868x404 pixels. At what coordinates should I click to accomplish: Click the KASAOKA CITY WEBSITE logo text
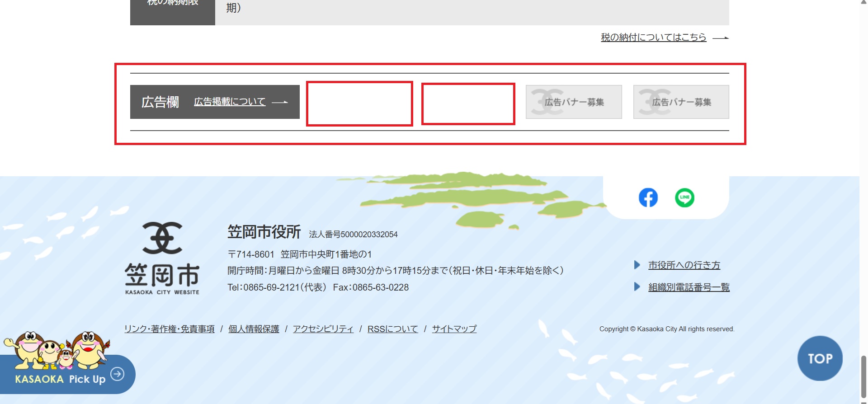162,292
